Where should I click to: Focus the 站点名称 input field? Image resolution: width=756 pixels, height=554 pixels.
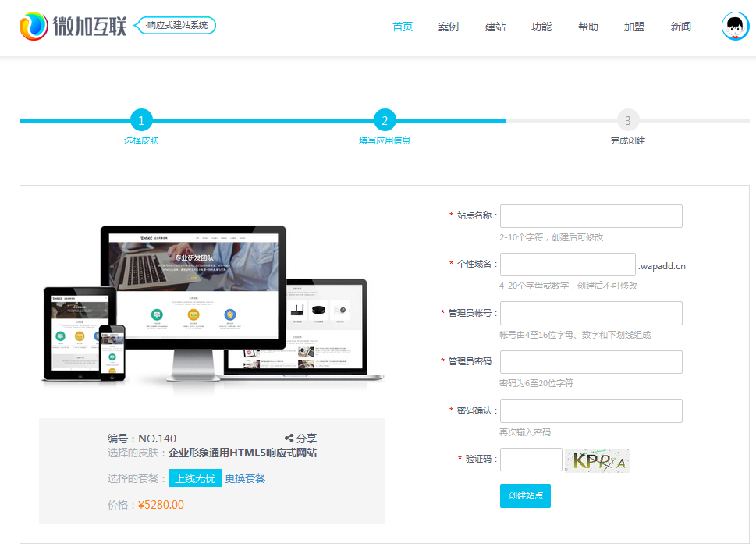click(591, 216)
